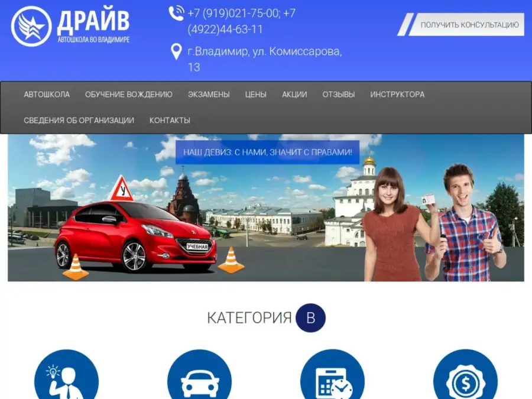This screenshot has width=532, height=399.
Task: Click the Драйв star logo emblem
Action: (x=31, y=27)
